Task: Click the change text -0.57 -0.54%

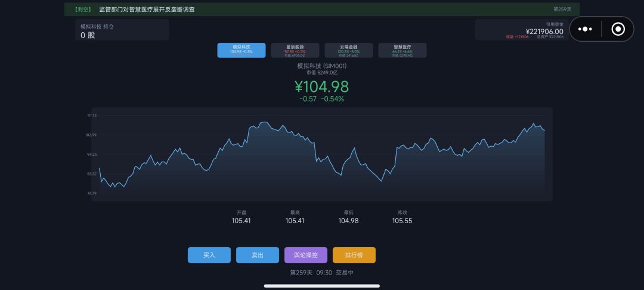Action: coord(321,99)
